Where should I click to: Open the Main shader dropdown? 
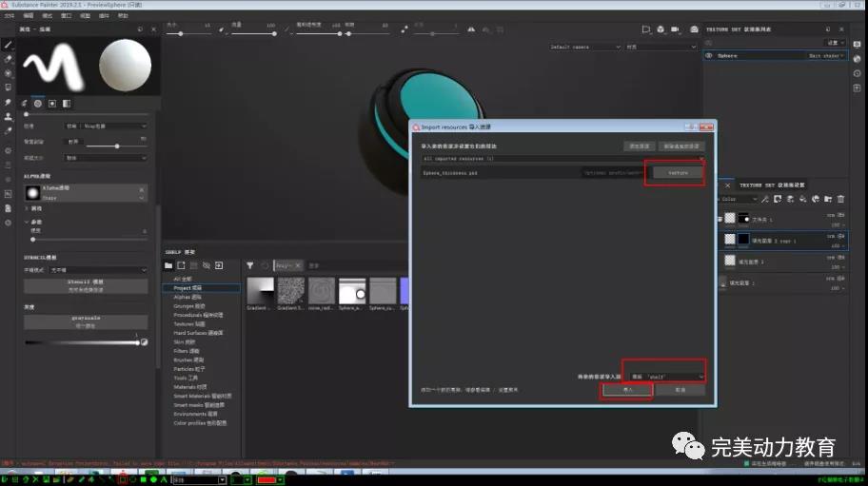coord(825,56)
